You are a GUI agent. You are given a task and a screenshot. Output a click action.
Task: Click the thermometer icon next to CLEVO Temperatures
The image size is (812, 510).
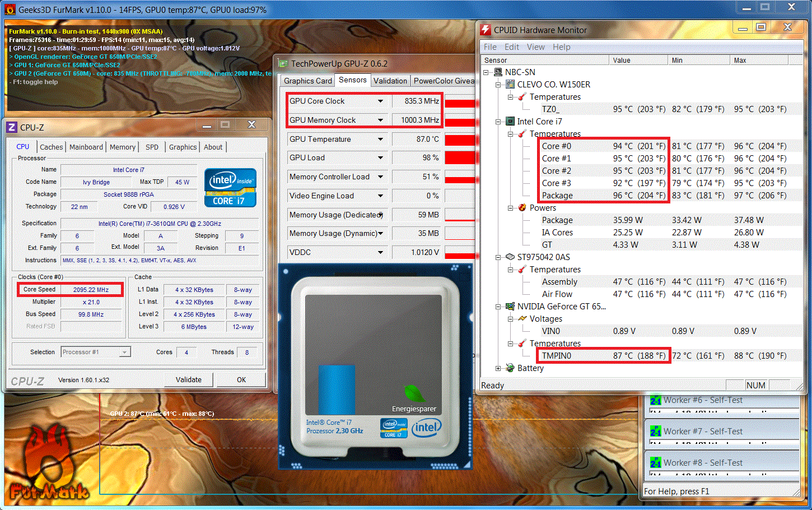click(x=522, y=97)
